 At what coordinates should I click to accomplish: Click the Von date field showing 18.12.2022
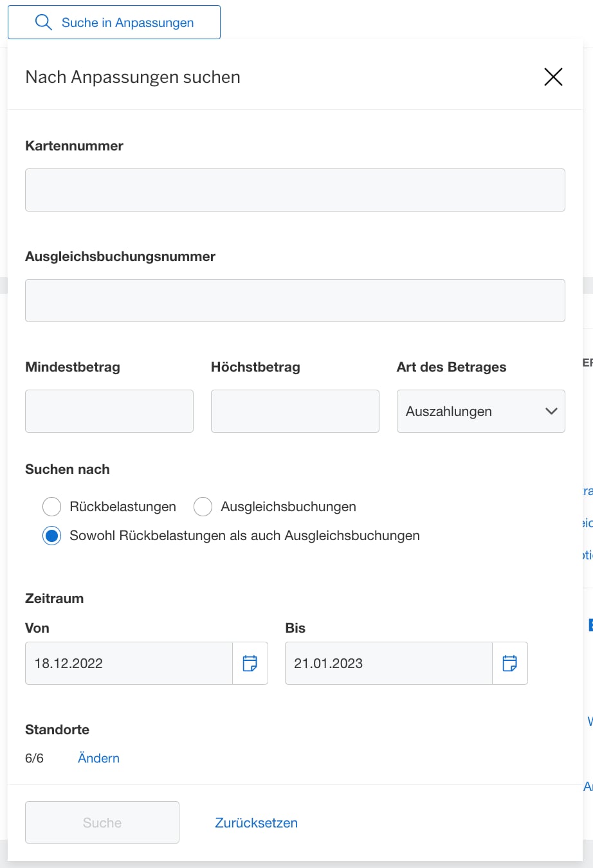coord(129,663)
